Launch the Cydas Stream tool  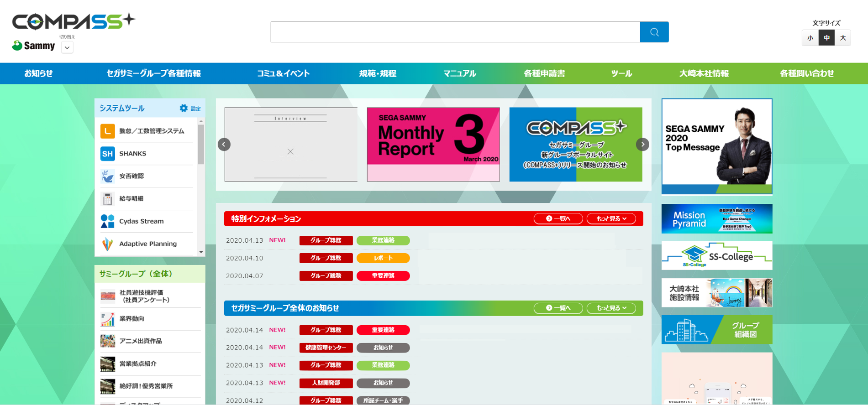pyautogui.click(x=107, y=221)
